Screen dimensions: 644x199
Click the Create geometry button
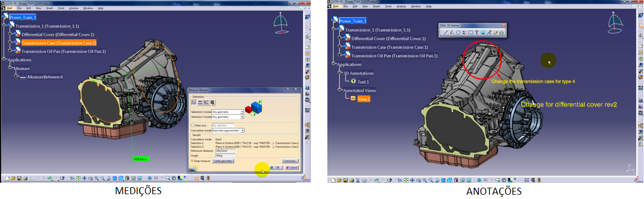pyautogui.click(x=223, y=161)
